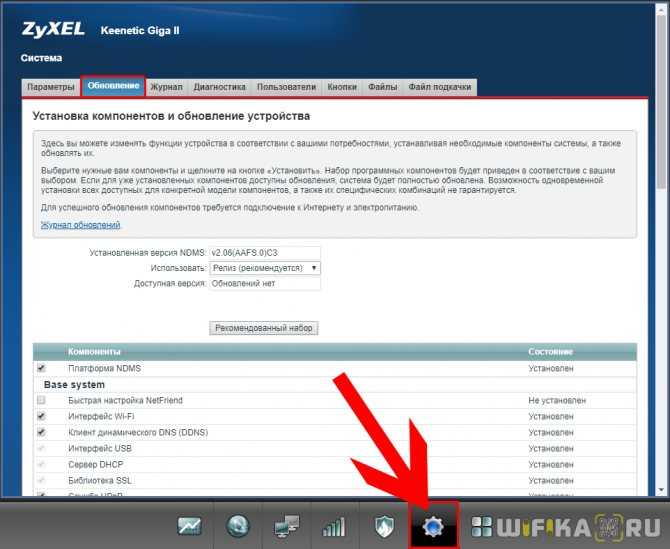670x549 pixels.
Task: Toggle Клиент динамического DNS (DDNS) checkbox
Action: pos(41,432)
